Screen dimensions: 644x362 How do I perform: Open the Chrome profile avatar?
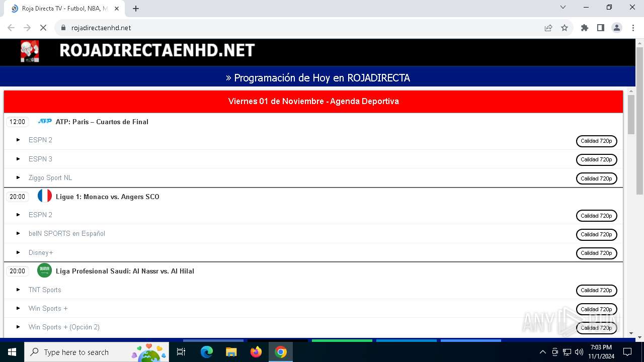(617, 28)
